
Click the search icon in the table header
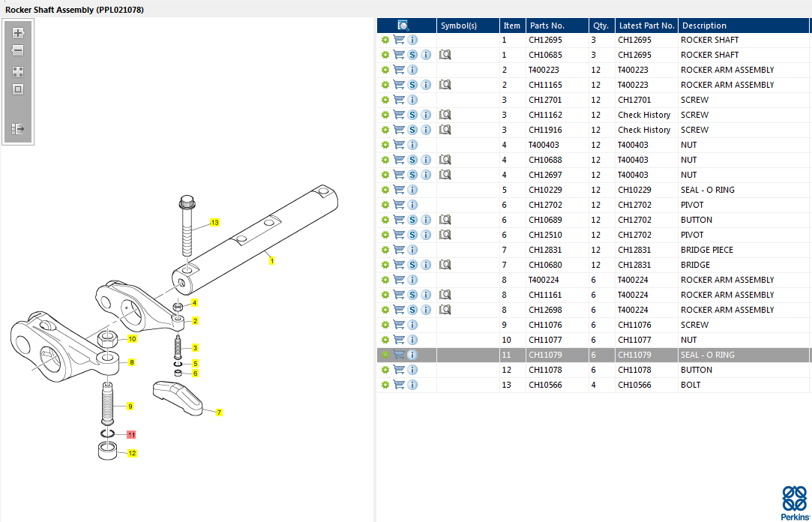pos(403,25)
